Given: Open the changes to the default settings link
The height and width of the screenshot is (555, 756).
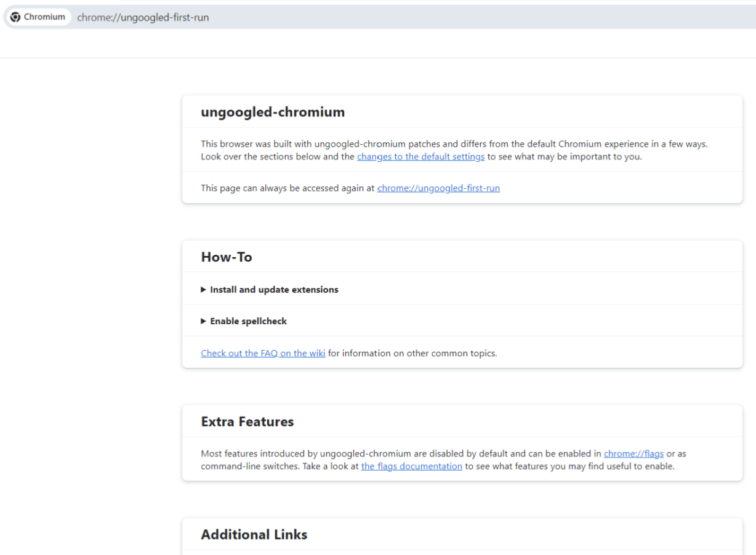Looking at the screenshot, I should pos(420,156).
